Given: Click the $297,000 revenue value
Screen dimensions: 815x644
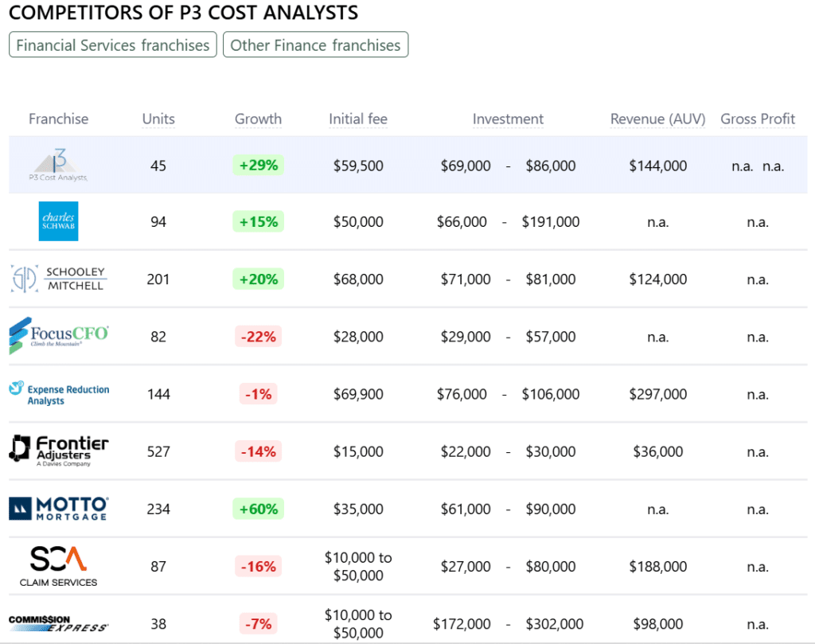Looking at the screenshot, I should (x=657, y=395).
